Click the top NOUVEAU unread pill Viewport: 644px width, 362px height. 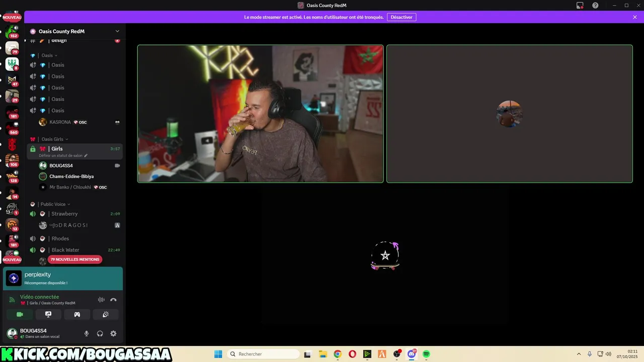12,17
